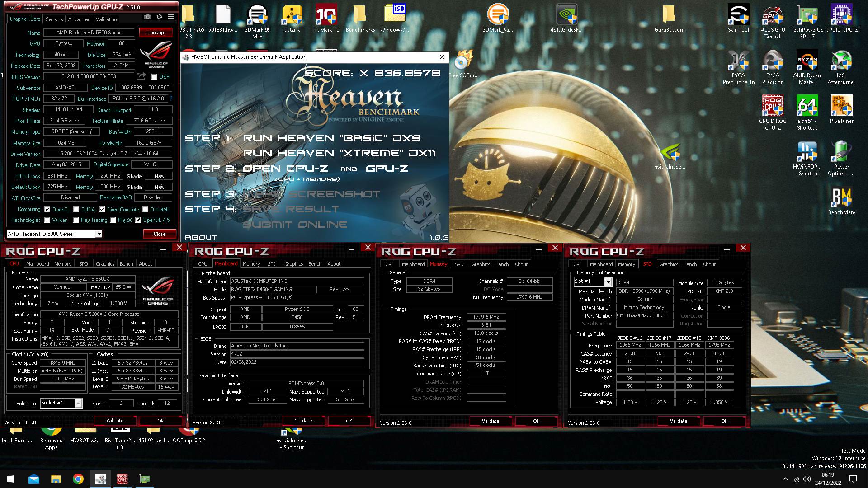The width and height of the screenshot is (868, 488).
Task: Click the GPU-Z refresh icon
Action: (159, 17)
